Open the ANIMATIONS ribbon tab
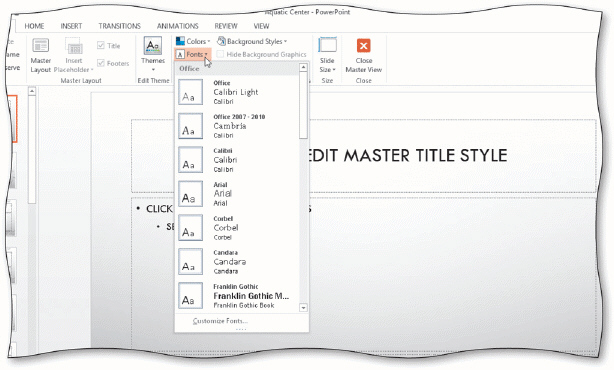 (x=177, y=26)
